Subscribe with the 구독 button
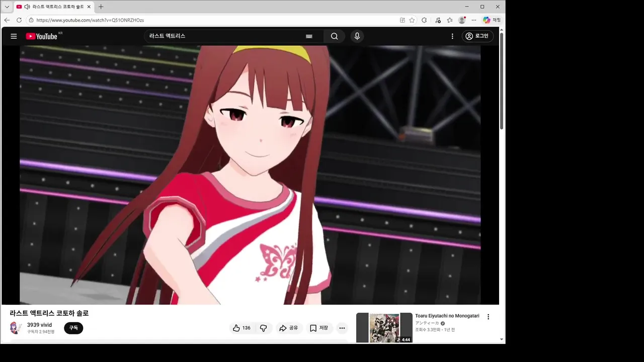Image resolution: width=644 pixels, height=362 pixels. tap(73, 328)
